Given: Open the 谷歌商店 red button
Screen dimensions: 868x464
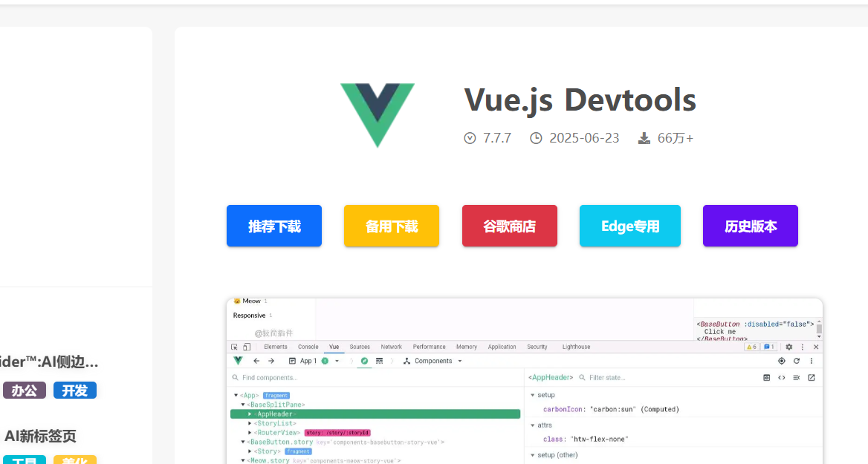Looking at the screenshot, I should [x=509, y=226].
